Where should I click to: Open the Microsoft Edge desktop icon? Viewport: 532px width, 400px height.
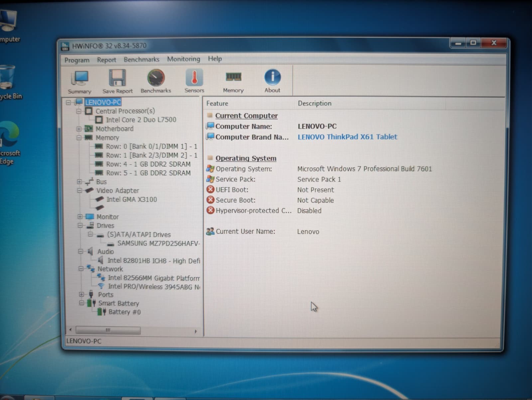click(9, 134)
